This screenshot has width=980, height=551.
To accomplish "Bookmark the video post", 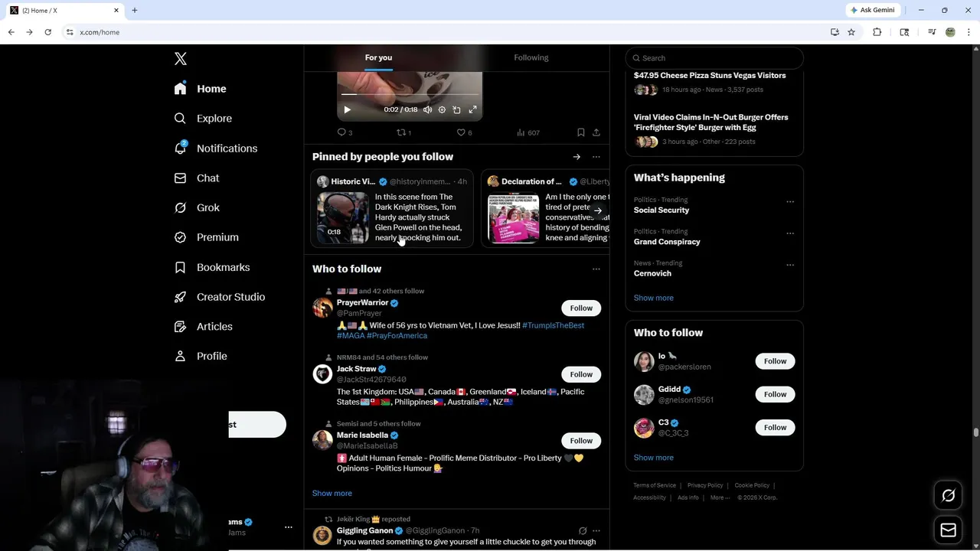I will pos(581,132).
